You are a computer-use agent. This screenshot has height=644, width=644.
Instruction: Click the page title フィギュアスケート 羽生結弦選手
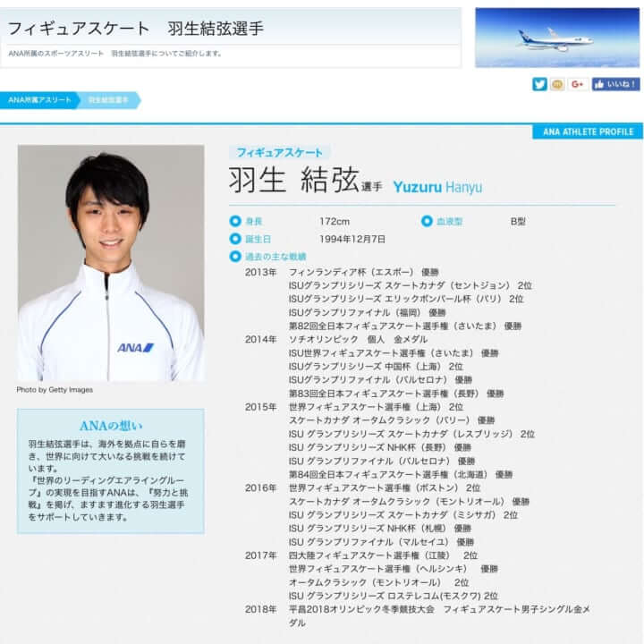coord(136,28)
